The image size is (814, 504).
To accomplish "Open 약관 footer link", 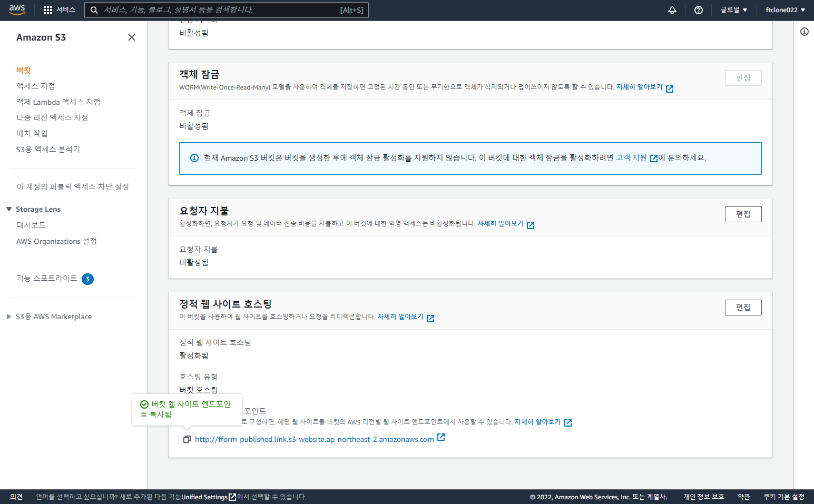I will [743, 497].
